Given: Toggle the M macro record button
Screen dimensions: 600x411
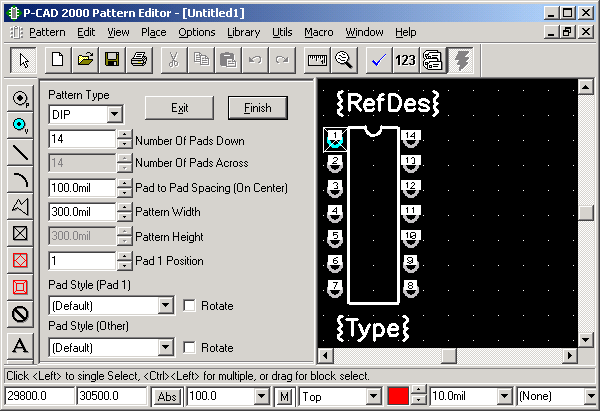Looking at the screenshot, I should pyautogui.click(x=284, y=396).
